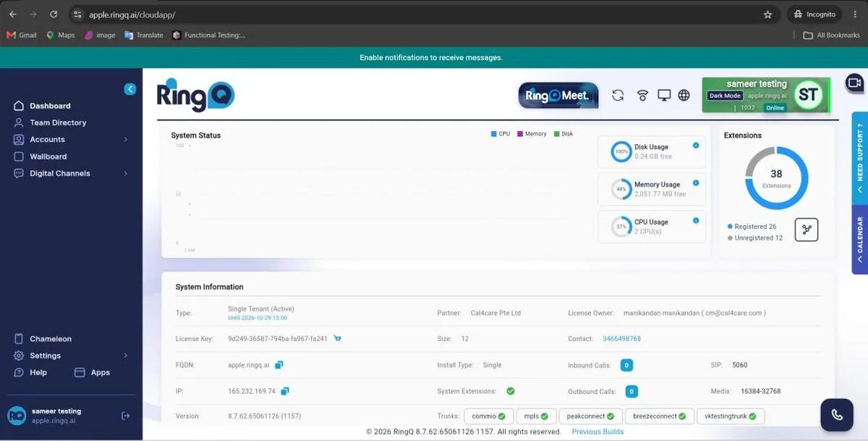Click the Settings gear icon
Image resolution: width=868 pixels, height=441 pixels.
pyautogui.click(x=19, y=356)
